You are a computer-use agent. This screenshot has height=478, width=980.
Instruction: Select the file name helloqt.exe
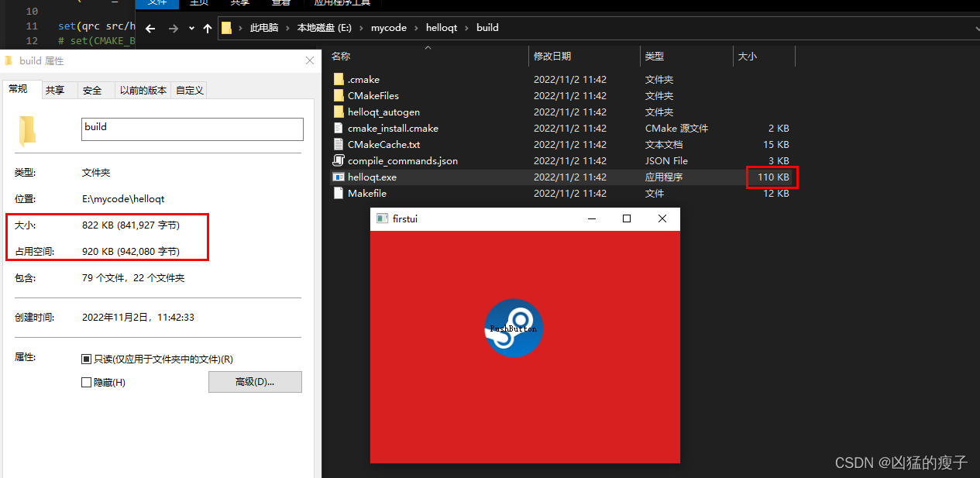[x=372, y=177]
